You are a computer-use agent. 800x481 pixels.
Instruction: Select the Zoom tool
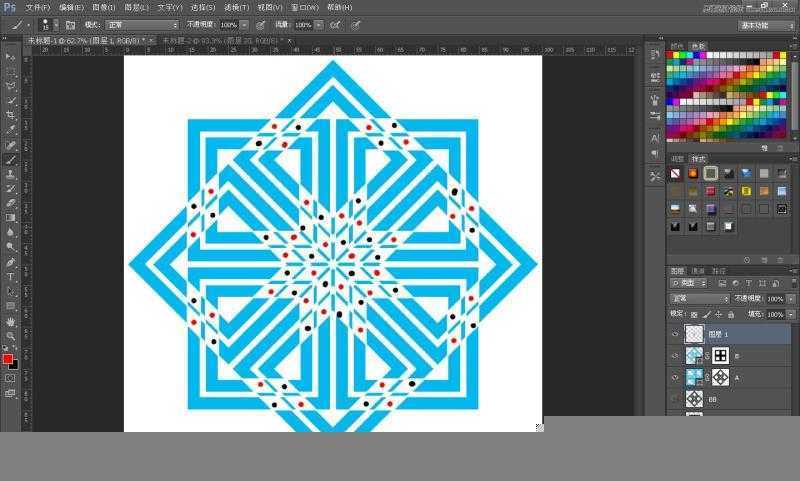pos(10,336)
